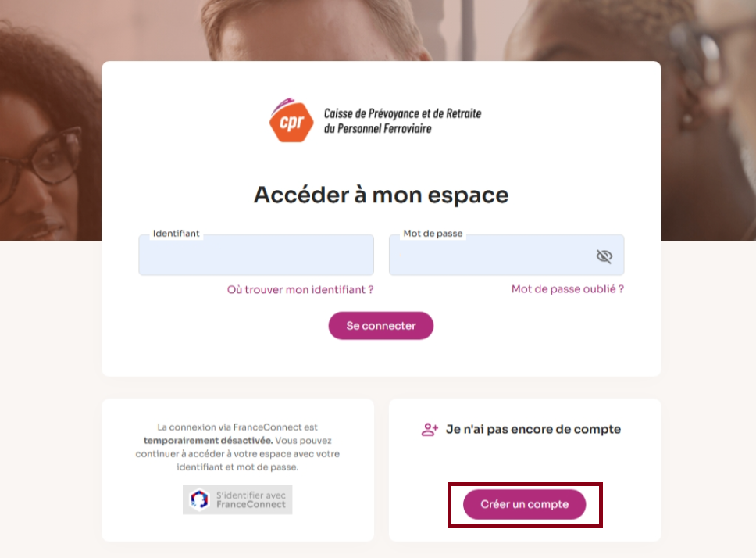The height and width of the screenshot is (558, 756).
Task: Click the Se connecter button
Action: pyautogui.click(x=381, y=326)
